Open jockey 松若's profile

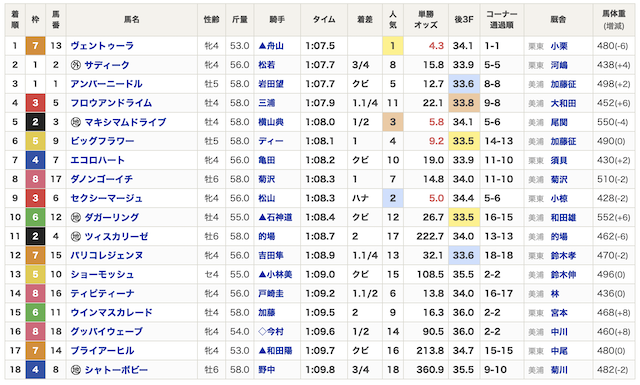[267, 65]
